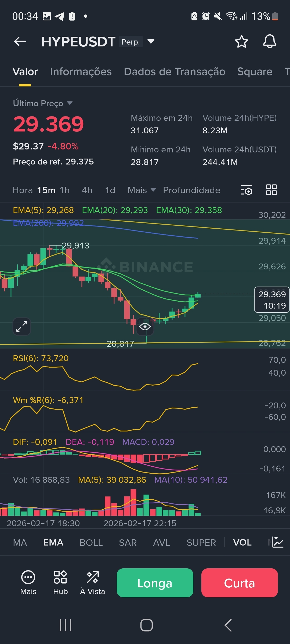Tap the Android recent apps button

pyautogui.click(x=66, y=625)
